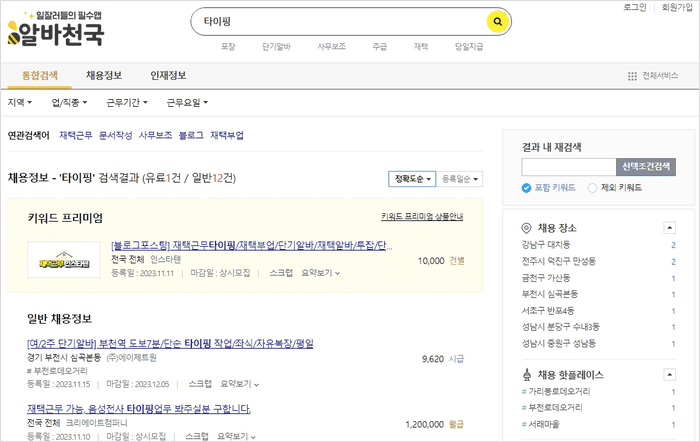
Task: Switch to the 채용정보 tab
Action: [x=104, y=75]
